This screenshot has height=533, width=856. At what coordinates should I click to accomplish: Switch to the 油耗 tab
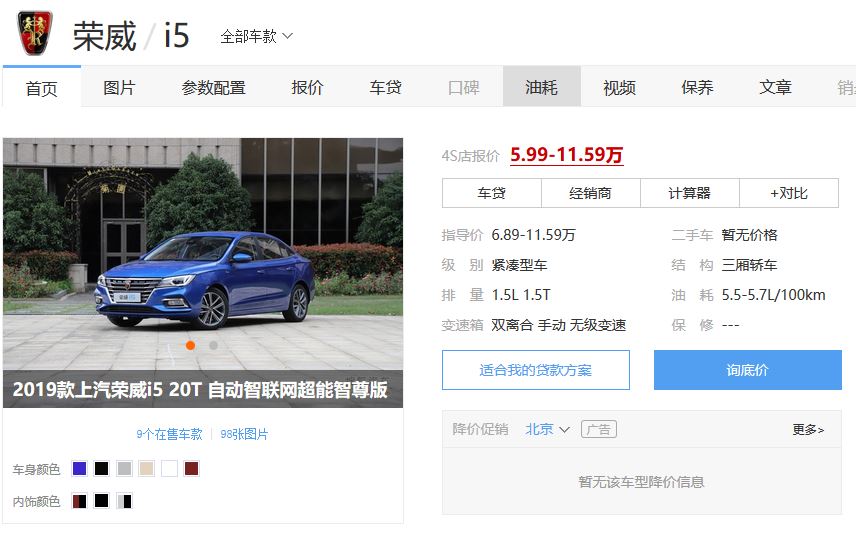click(x=542, y=87)
